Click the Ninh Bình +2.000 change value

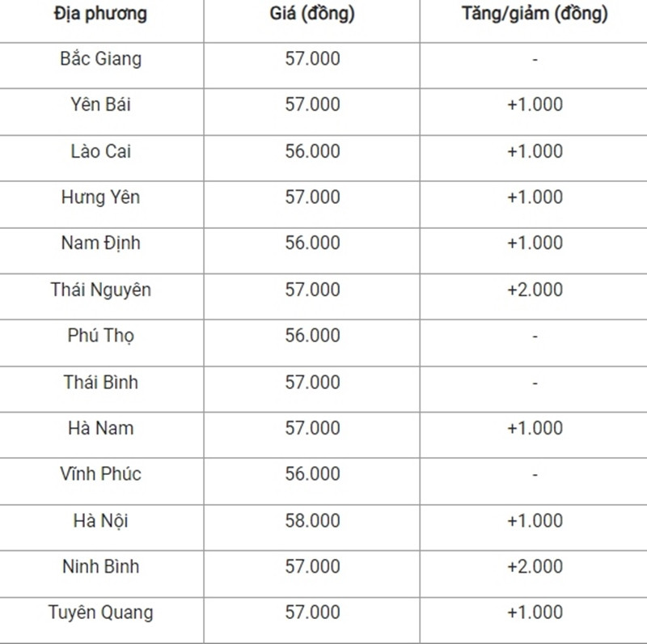click(x=535, y=566)
